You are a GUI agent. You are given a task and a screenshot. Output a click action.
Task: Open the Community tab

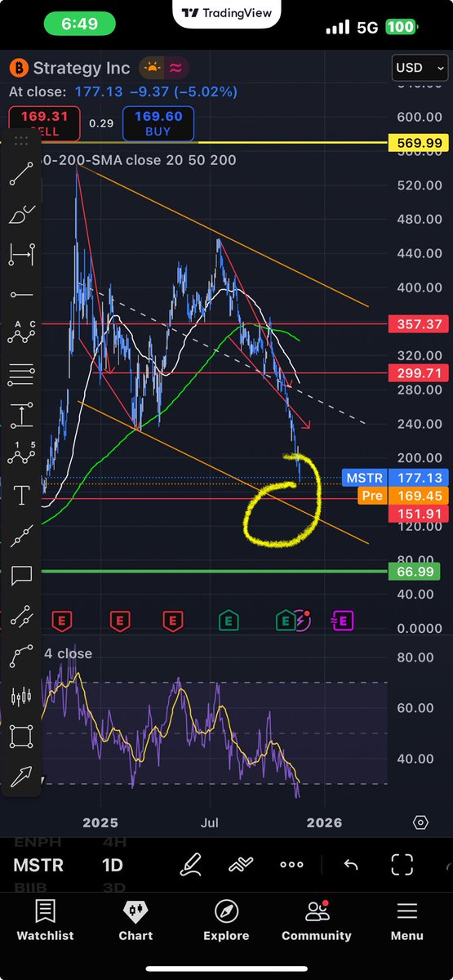pyautogui.click(x=317, y=920)
